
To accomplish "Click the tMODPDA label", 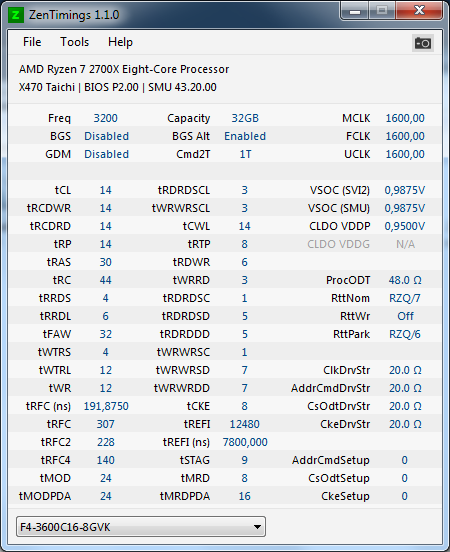I will pyautogui.click(x=45, y=496).
